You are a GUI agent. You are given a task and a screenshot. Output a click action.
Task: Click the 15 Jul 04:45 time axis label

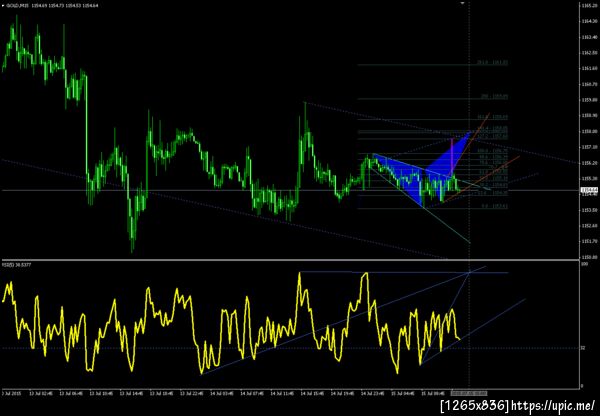coord(403,393)
